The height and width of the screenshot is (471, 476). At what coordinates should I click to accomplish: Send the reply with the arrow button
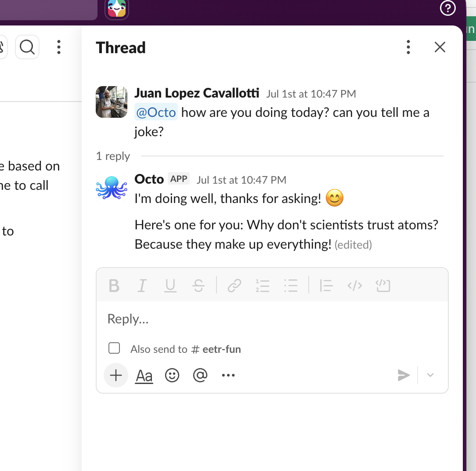404,375
